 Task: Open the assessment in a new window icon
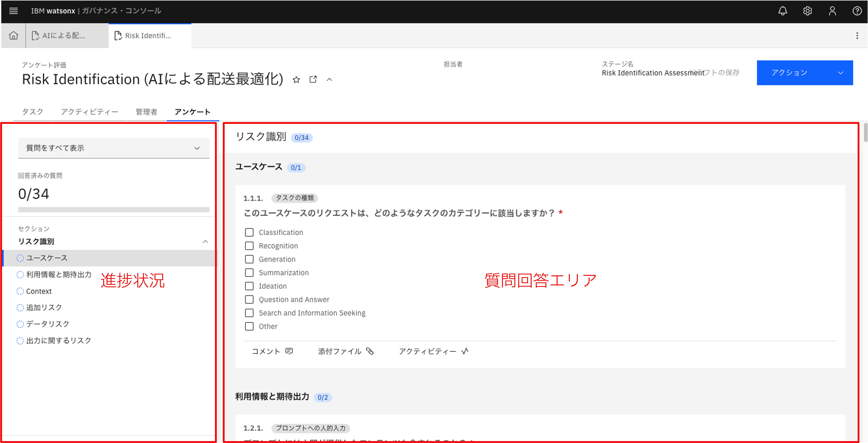tap(313, 80)
